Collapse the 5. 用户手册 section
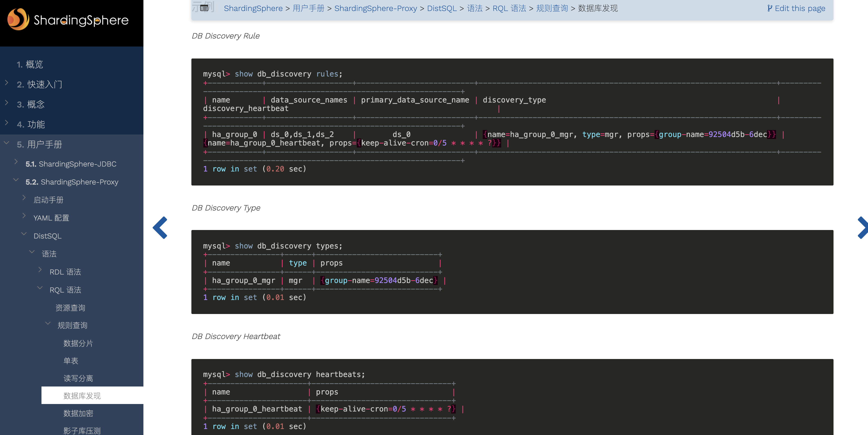 (x=7, y=143)
